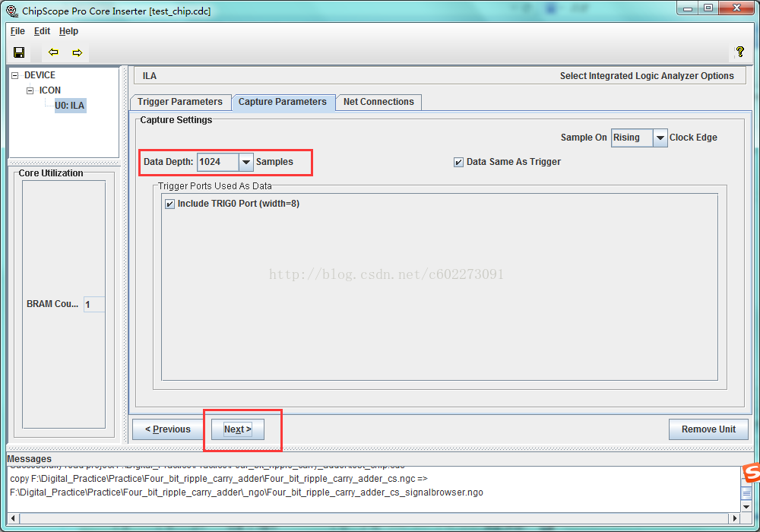
Task: Switch to the Net Connections tab
Action: point(378,102)
